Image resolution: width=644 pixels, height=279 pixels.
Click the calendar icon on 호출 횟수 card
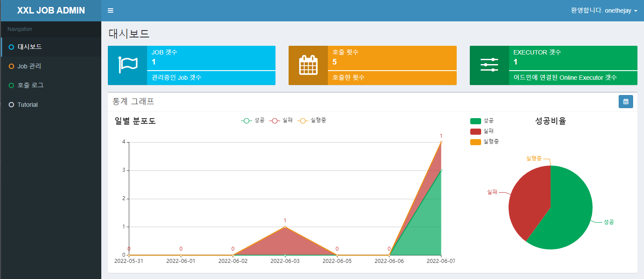(308, 65)
